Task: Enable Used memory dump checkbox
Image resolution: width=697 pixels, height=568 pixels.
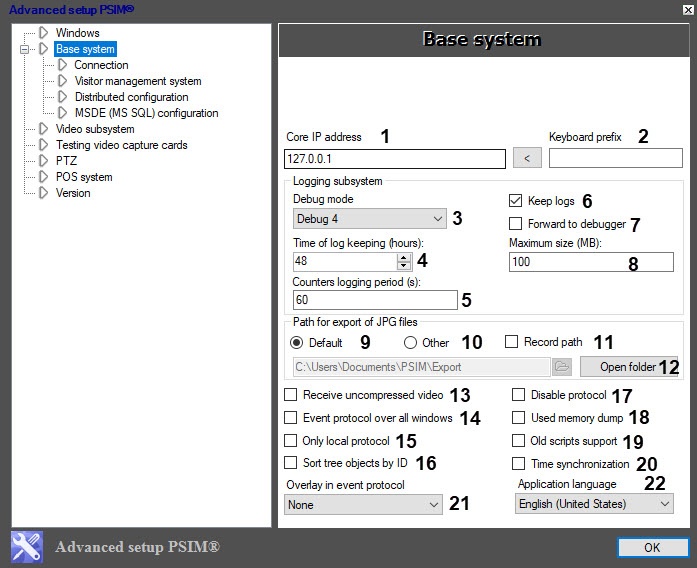Action: pyautogui.click(x=518, y=418)
